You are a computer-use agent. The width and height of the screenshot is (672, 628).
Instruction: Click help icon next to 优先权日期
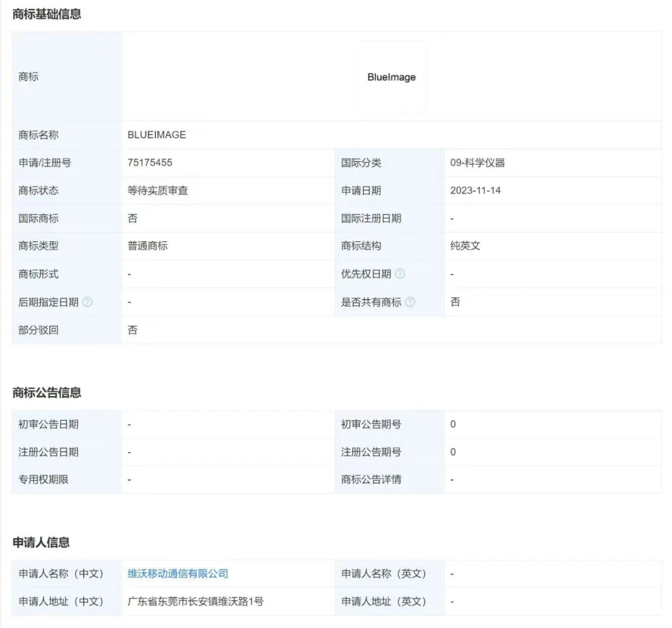coord(400,274)
